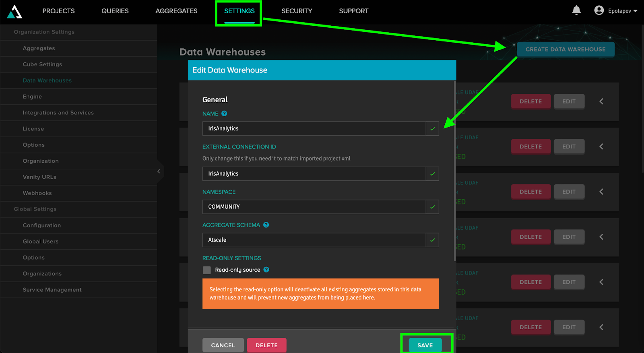Click CANCEL in the dialog
The image size is (644, 353).
pyautogui.click(x=223, y=345)
